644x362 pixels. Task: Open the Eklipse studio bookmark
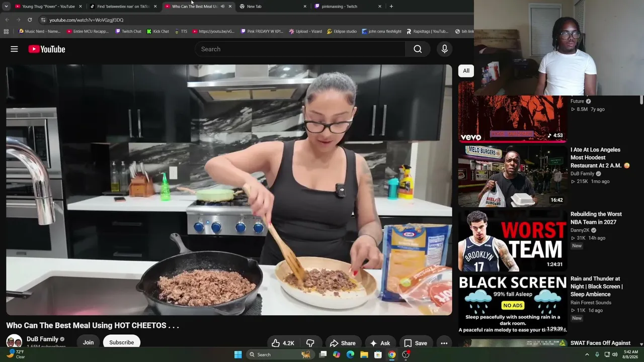(342, 31)
